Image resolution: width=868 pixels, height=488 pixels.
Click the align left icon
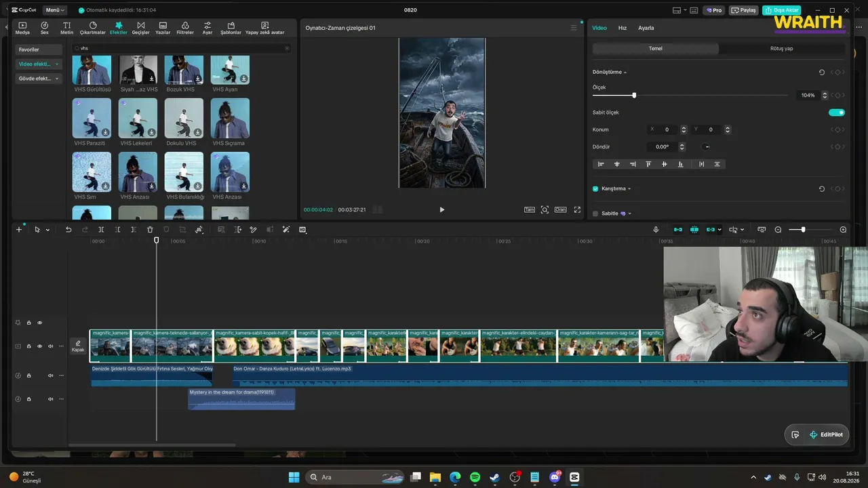[x=601, y=164]
